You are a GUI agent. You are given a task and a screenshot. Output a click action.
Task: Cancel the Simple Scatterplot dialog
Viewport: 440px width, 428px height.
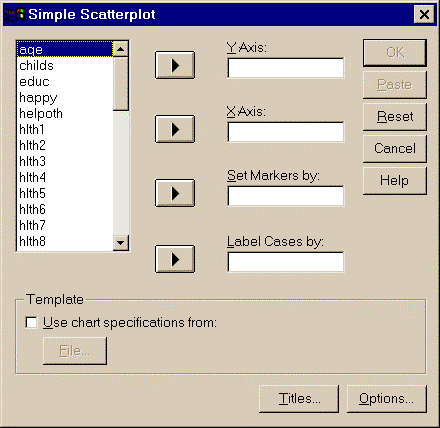tap(395, 148)
